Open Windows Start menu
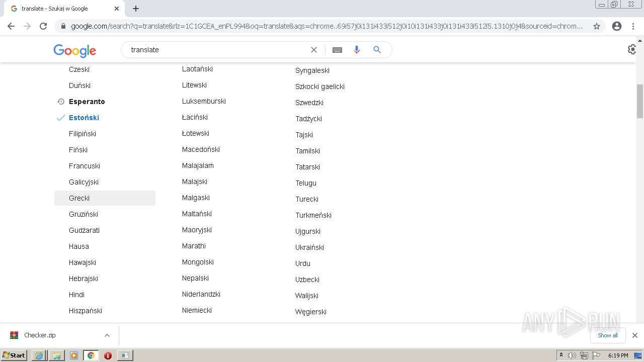644x362 pixels. click(14, 355)
